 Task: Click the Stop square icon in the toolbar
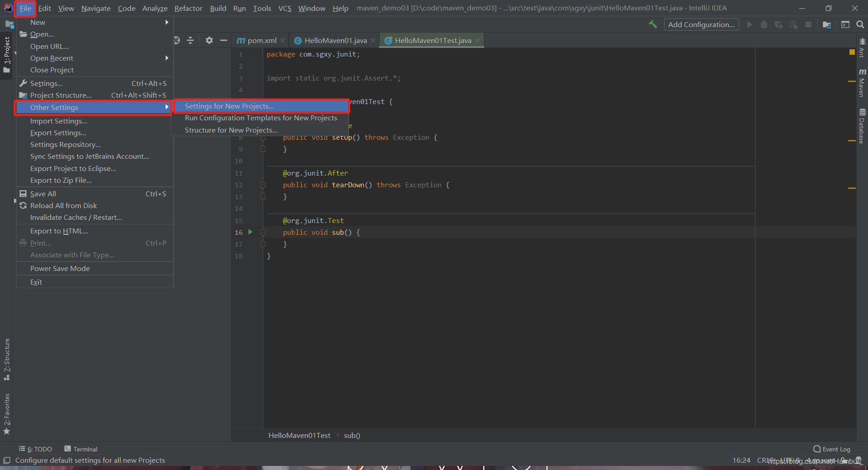tap(808, 24)
